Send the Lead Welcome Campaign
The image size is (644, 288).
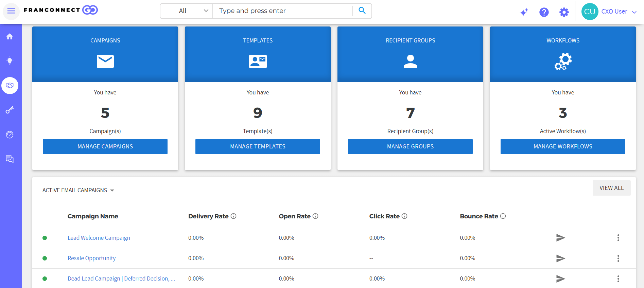tap(560, 238)
